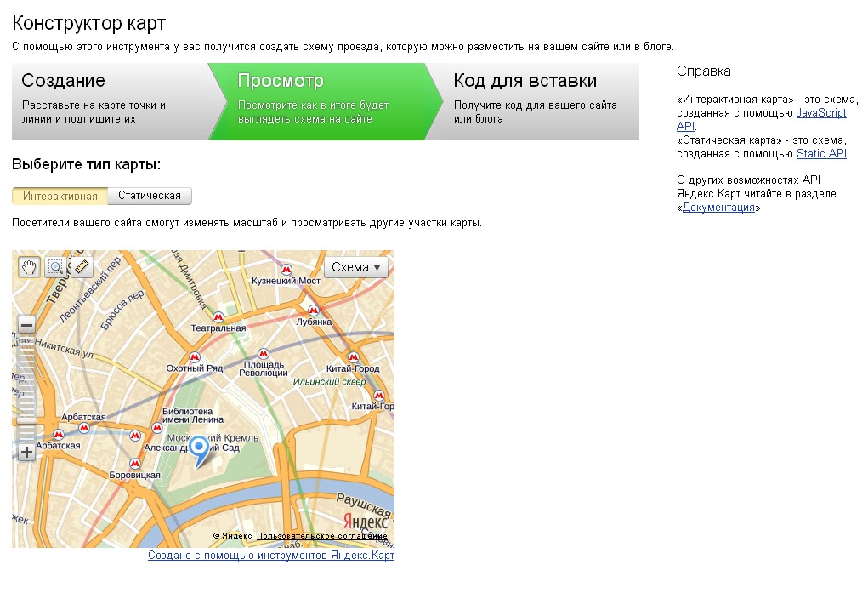The image size is (868, 593).
Task: Click the Справка heading
Action: pyautogui.click(x=704, y=71)
